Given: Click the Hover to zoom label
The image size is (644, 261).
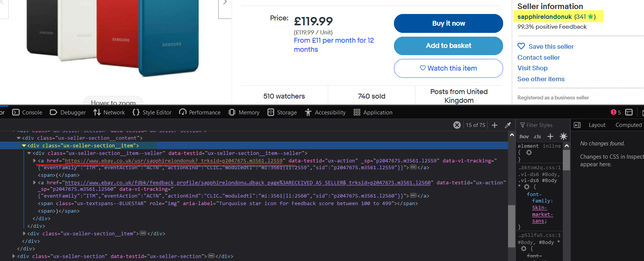Looking at the screenshot, I should coord(113,102).
